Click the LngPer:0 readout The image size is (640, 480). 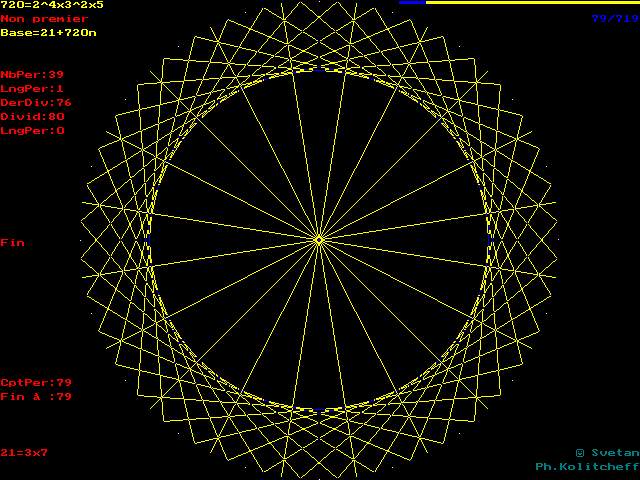tap(32, 130)
